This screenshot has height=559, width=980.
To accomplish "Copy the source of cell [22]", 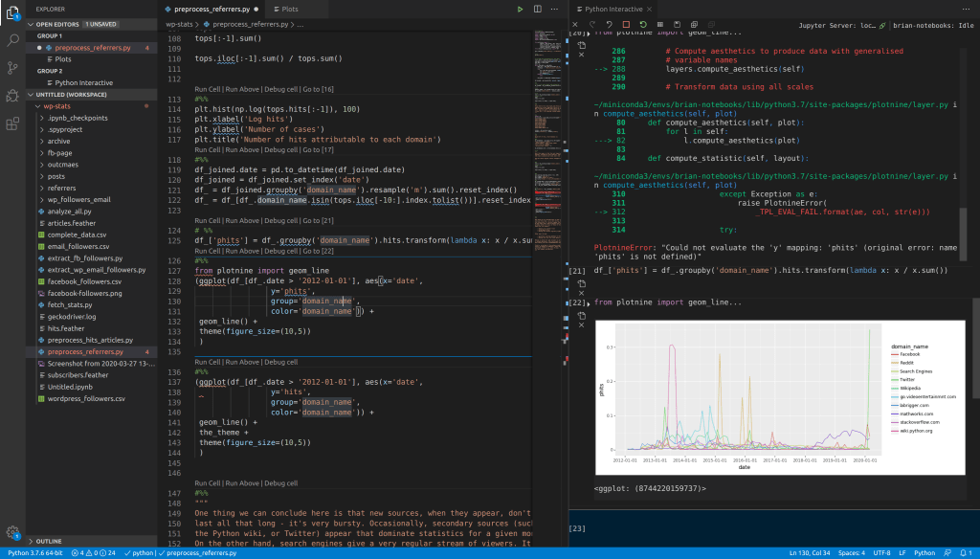I will pos(581,316).
